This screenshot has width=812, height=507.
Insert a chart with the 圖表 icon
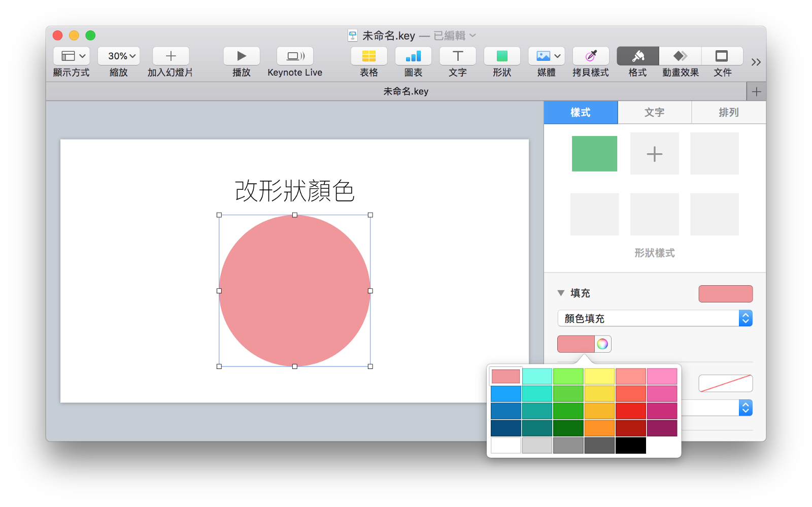click(413, 56)
